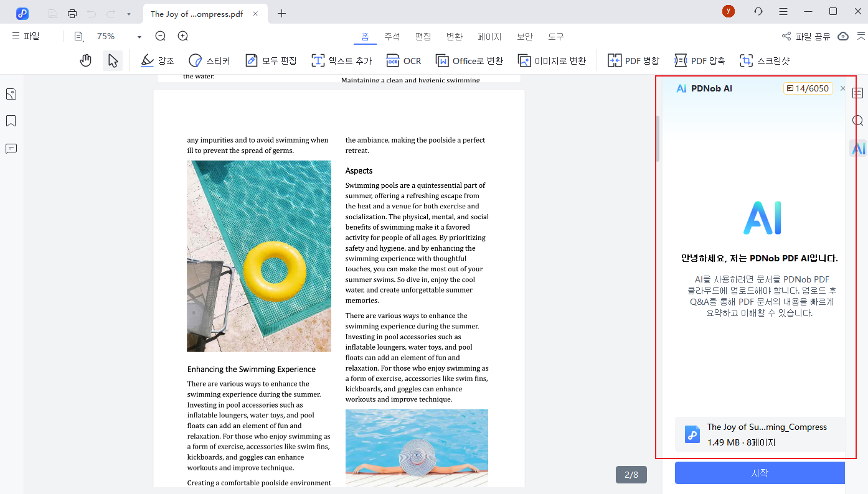
Task: Open the search panel in right sidebar
Action: tap(858, 121)
